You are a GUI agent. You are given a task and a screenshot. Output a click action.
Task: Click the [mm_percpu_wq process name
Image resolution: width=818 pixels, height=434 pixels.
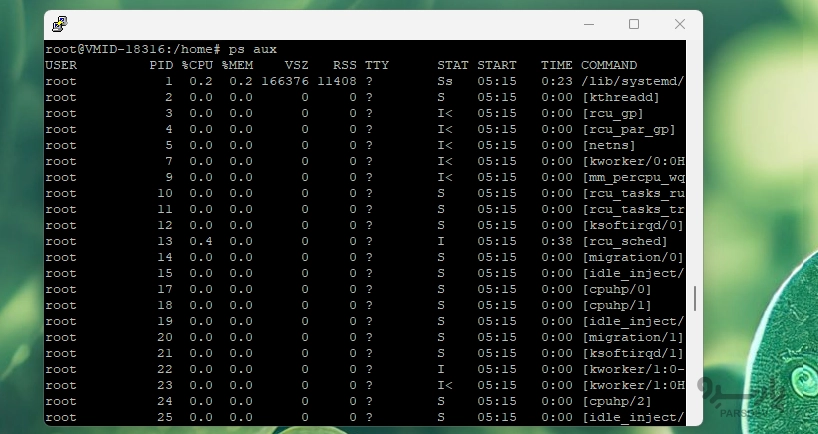[632, 177]
